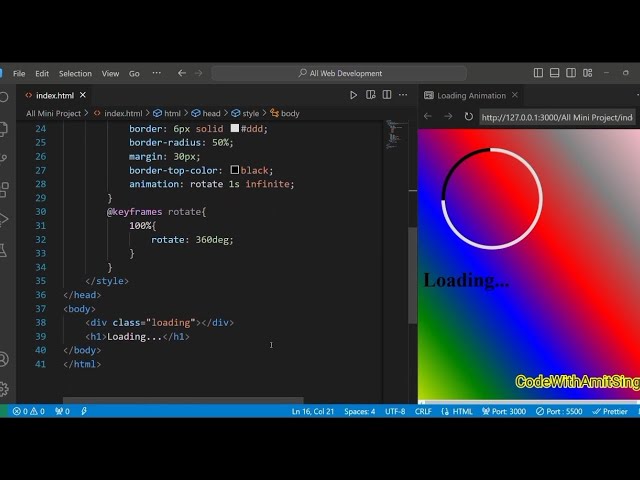Change line ending via CRLF
640x480 pixels.
tap(423, 411)
